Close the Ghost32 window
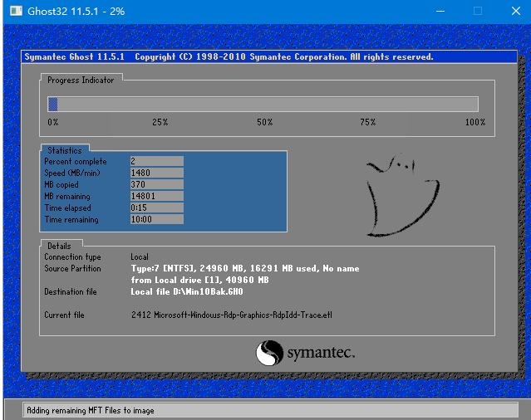Image resolution: width=531 pixels, height=420 pixels. [513, 12]
